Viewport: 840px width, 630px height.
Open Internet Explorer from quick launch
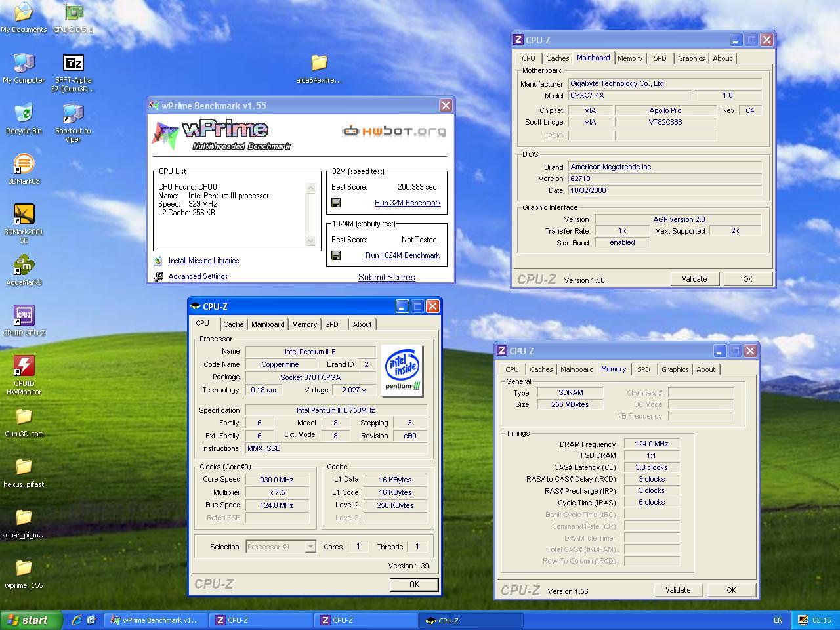tap(77, 619)
